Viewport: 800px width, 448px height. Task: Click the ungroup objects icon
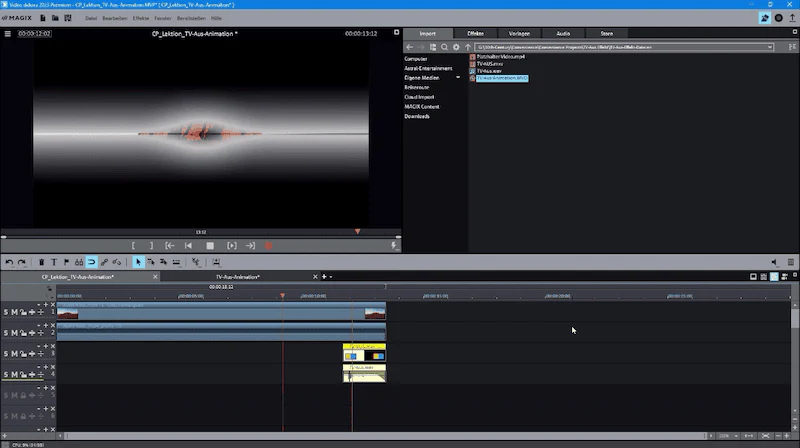tap(117, 262)
